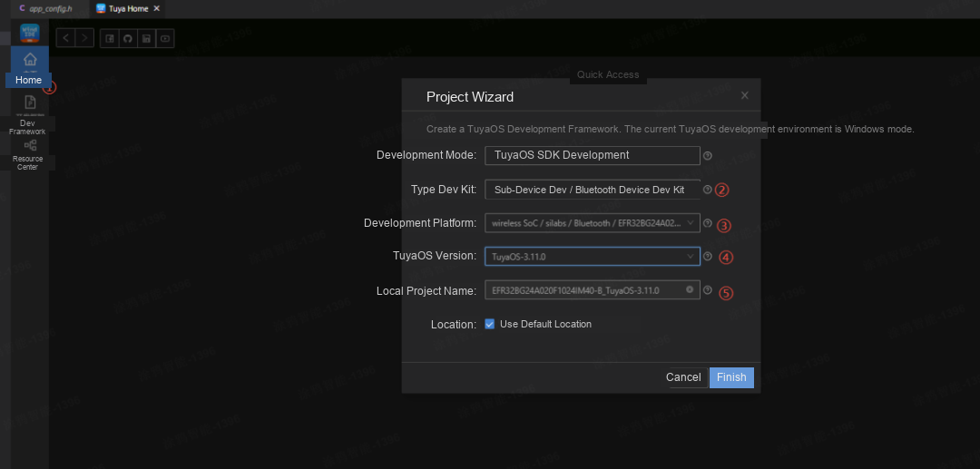Open the Dev Framework sidebar icon
The width and height of the screenshot is (980, 469).
[30, 102]
